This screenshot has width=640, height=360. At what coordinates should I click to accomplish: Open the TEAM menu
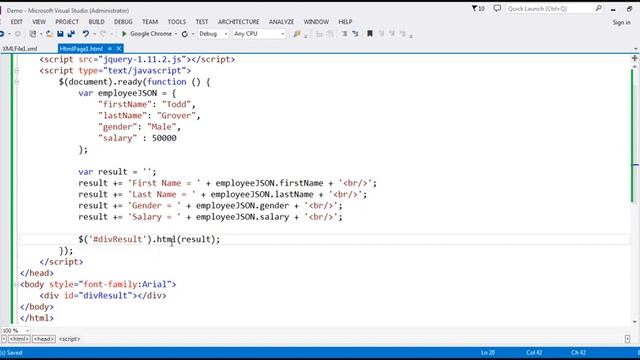150,22
